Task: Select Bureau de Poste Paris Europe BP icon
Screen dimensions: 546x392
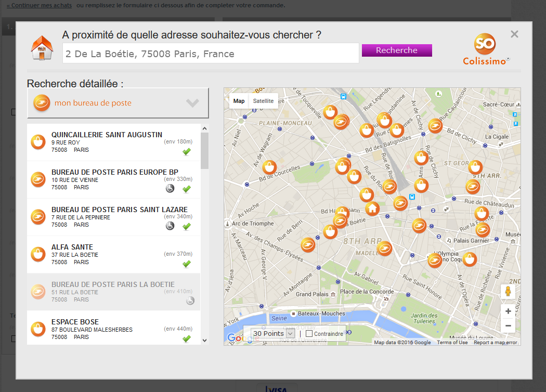Action: (x=38, y=179)
